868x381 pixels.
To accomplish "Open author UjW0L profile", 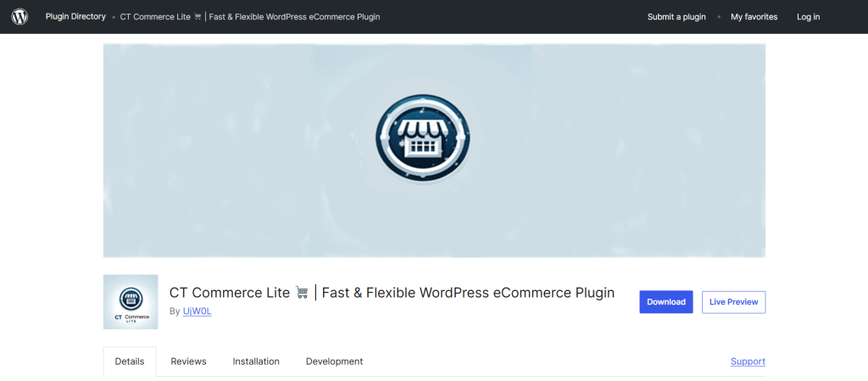I will click(197, 311).
